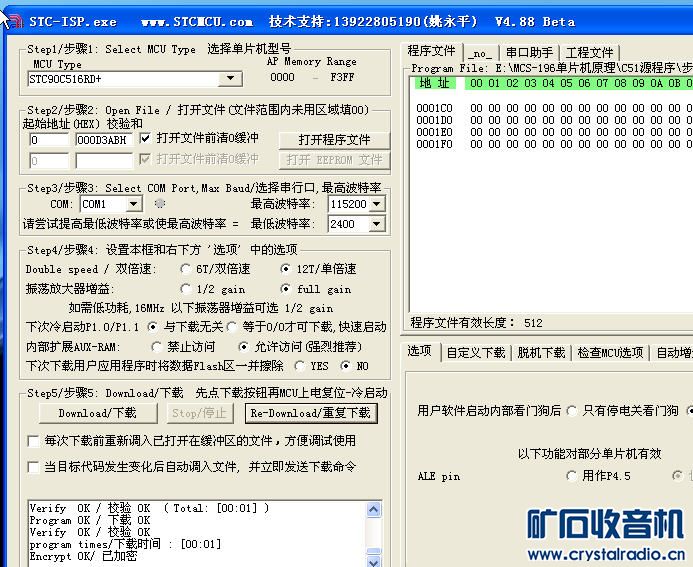Switch to 程序文件 tab
This screenshot has height=567, width=693.
click(x=431, y=51)
